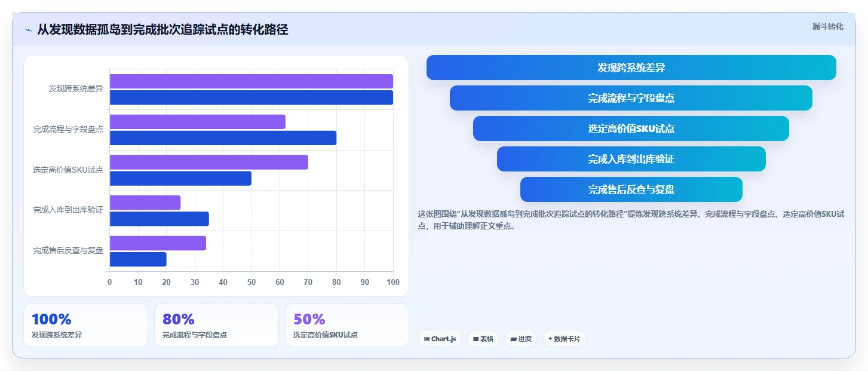Click the chart y-axis label 选定高价值SKU试点
The width and height of the screenshot is (868, 371).
point(68,170)
